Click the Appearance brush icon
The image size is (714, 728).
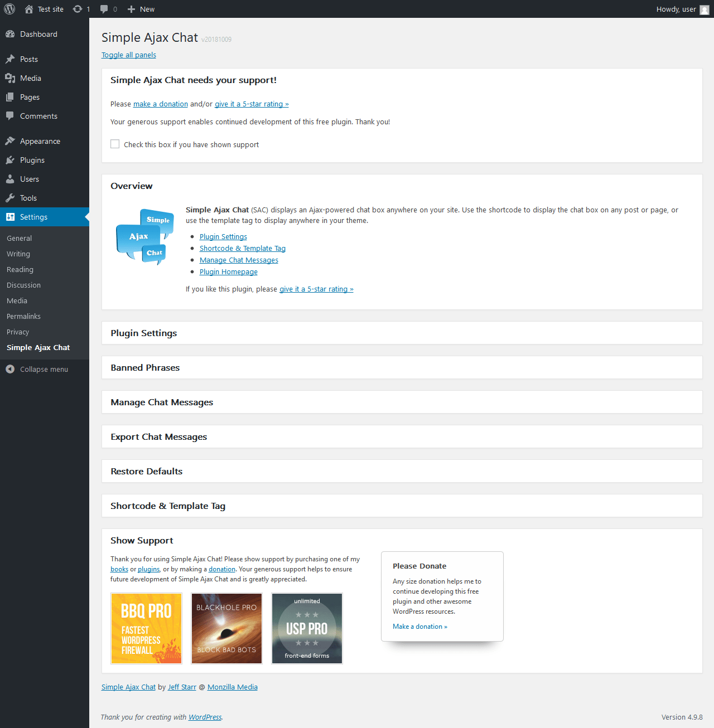[10, 141]
